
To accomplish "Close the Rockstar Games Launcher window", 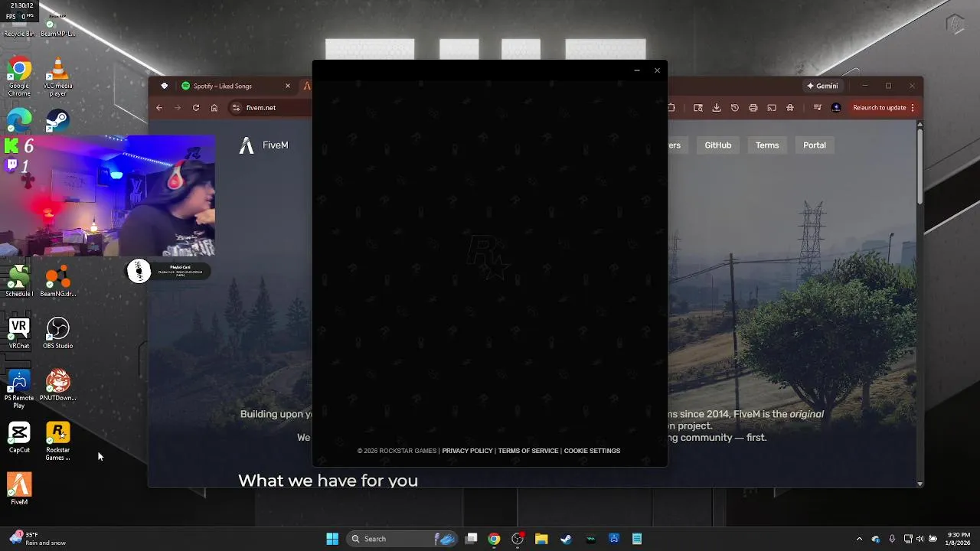I will (657, 70).
